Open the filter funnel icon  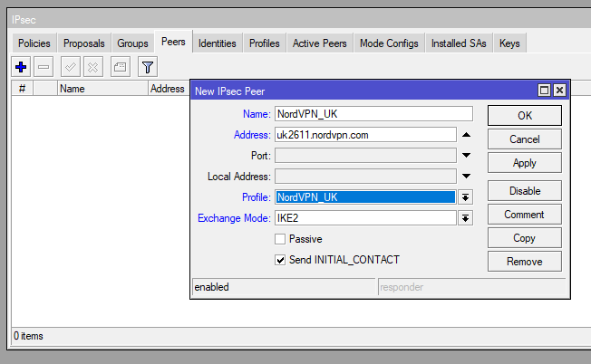coord(148,67)
